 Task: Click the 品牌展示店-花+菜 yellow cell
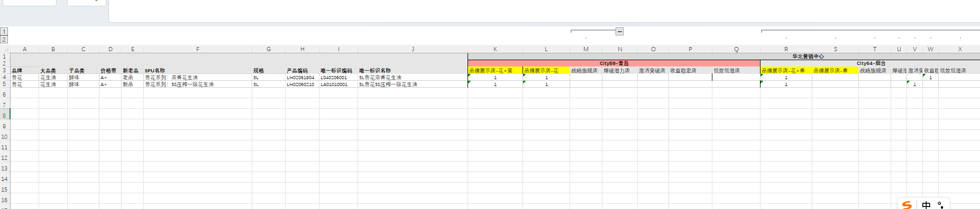tap(495, 70)
